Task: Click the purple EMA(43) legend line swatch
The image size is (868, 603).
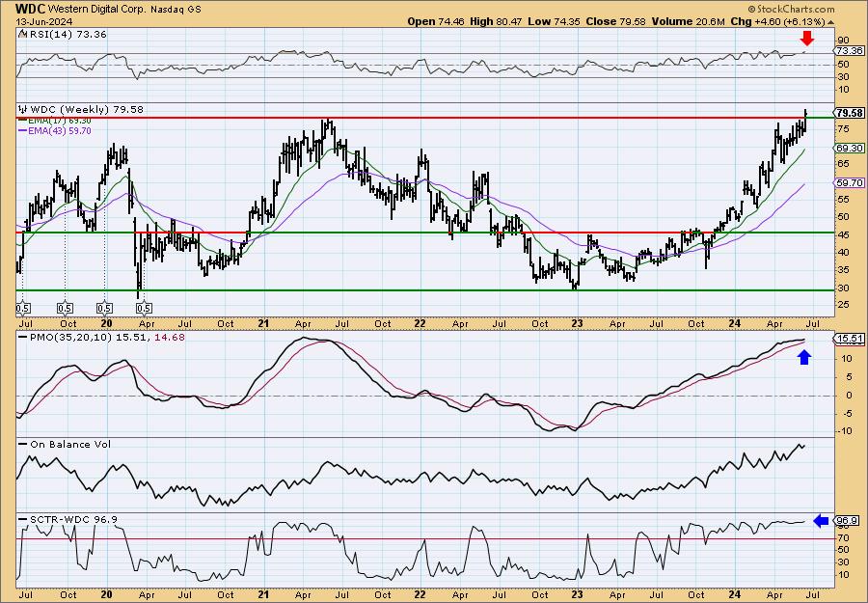Action: coord(23,130)
